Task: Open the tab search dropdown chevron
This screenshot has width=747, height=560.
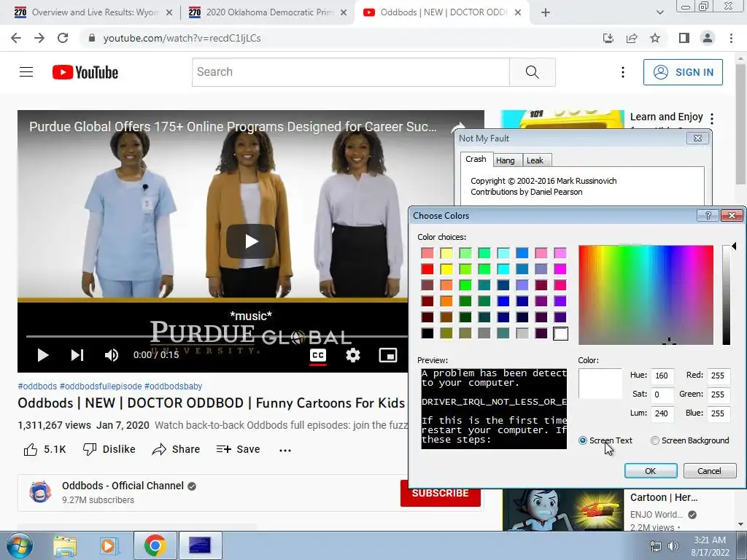Action: 659,12
